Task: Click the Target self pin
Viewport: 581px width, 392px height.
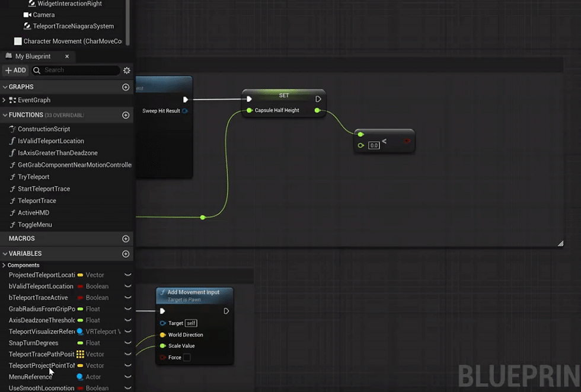Action: tap(162, 323)
